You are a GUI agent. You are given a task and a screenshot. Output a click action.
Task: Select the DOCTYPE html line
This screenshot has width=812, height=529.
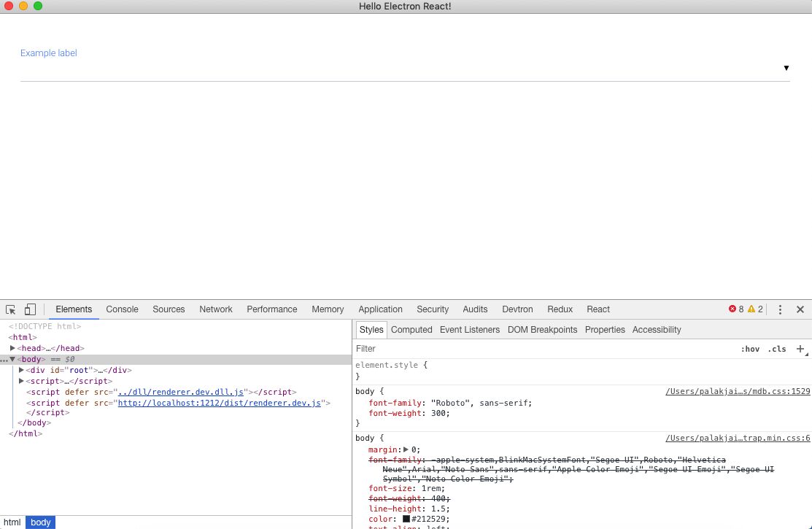pyautogui.click(x=45, y=326)
